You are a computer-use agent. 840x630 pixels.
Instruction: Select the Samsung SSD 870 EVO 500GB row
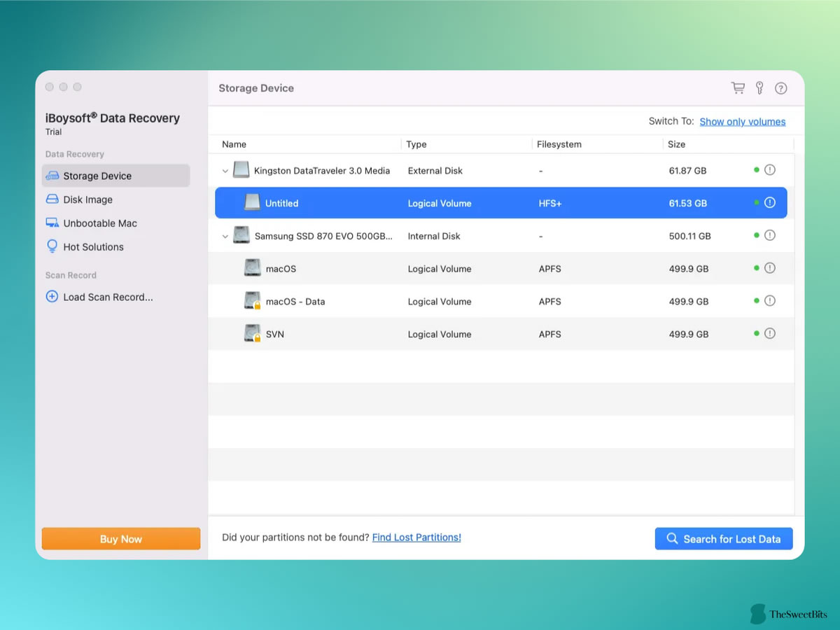coord(501,236)
